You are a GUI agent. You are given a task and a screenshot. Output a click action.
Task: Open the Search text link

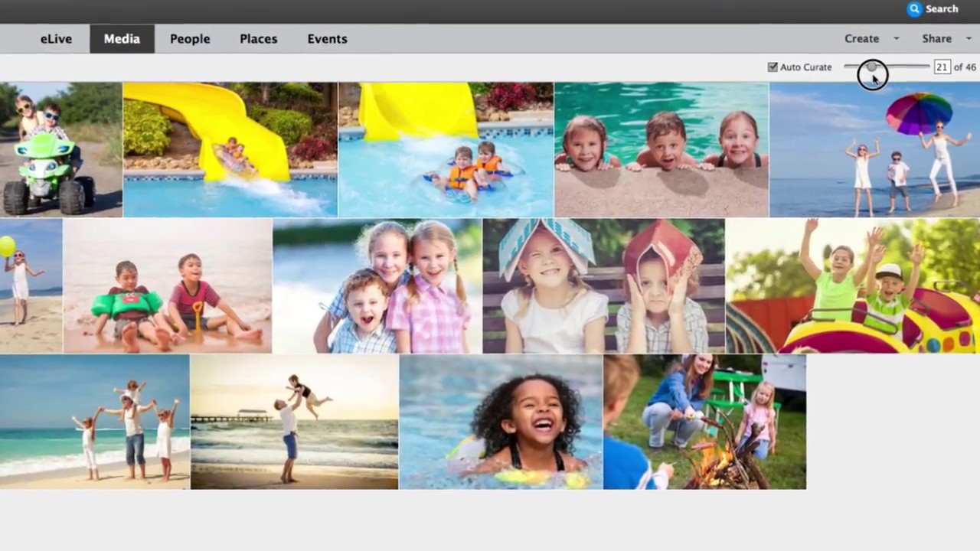942,9
